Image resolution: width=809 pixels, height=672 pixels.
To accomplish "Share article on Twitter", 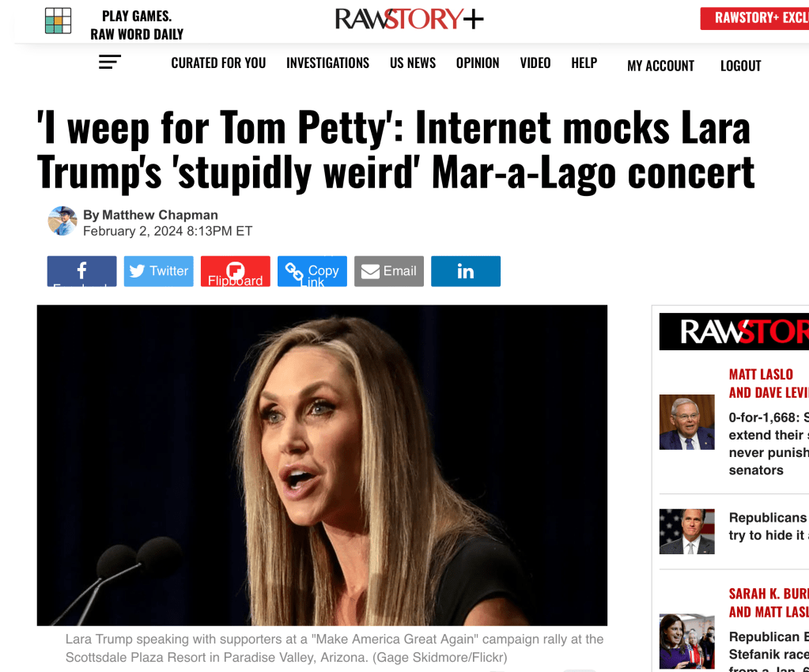I will coord(158,271).
